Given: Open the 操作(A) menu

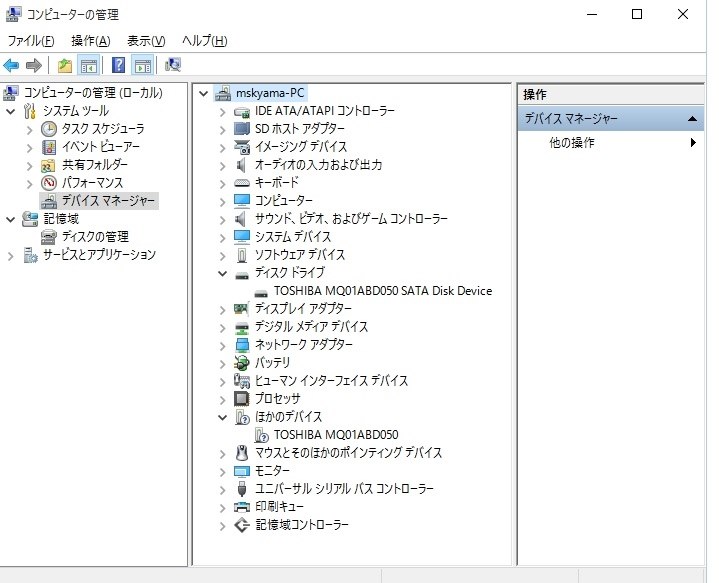Looking at the screenshot, I should click(x=91, y=41).
